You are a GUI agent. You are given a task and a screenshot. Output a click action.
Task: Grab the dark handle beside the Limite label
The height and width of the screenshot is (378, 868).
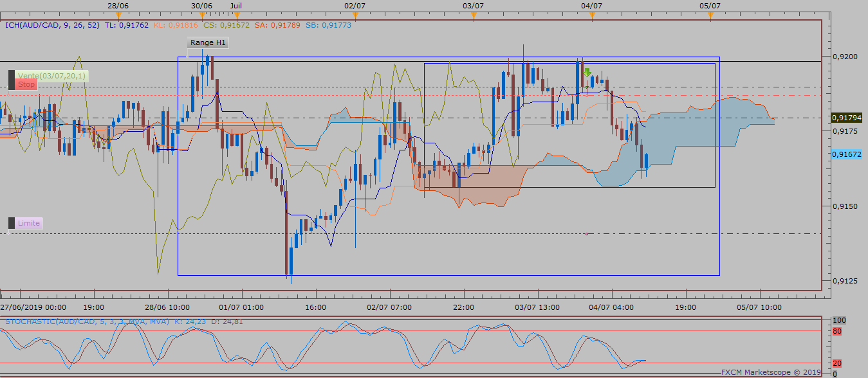(12, 223)
